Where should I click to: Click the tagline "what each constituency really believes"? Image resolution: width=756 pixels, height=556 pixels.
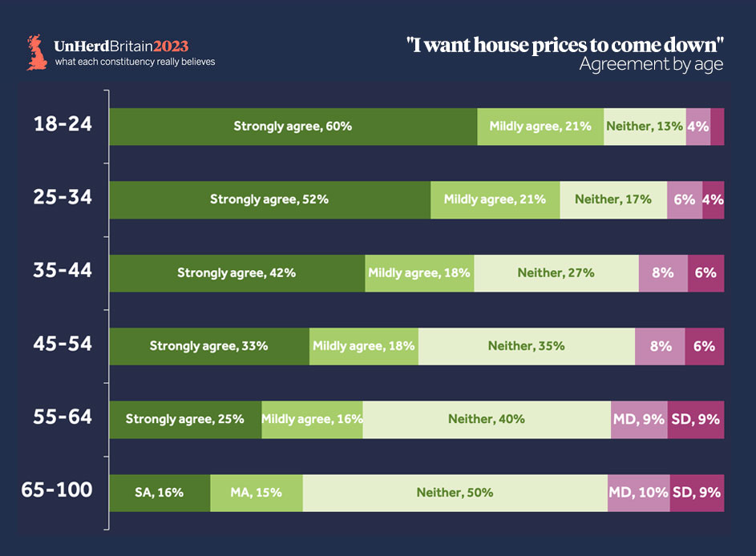point(135,62)
